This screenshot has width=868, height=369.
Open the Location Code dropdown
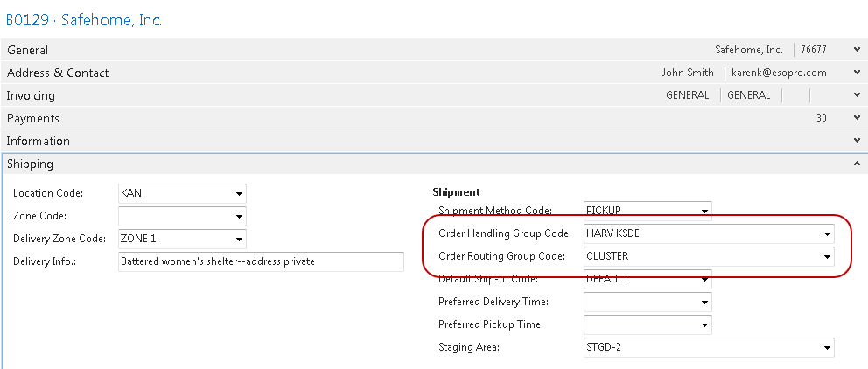238,193
